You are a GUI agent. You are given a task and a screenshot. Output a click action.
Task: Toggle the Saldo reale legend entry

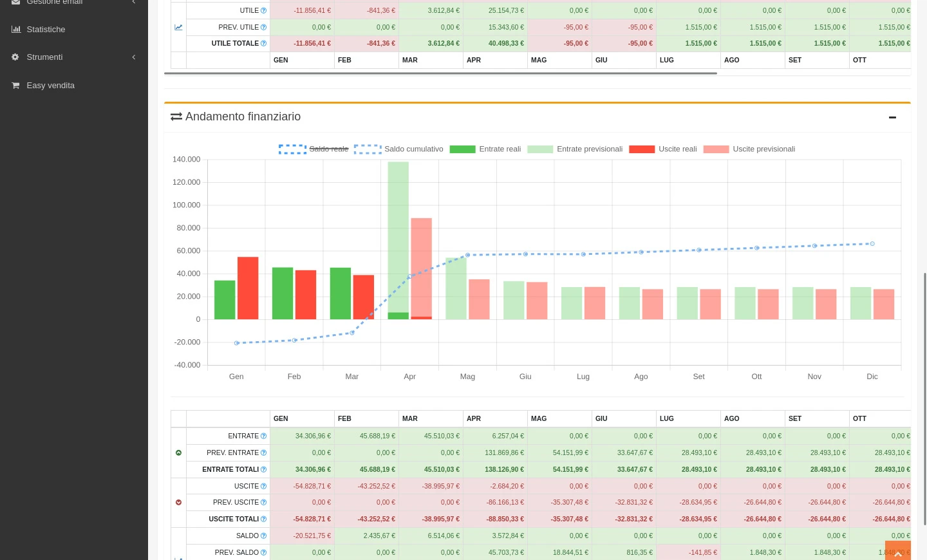pyautogui.click(x=314, y=149)
